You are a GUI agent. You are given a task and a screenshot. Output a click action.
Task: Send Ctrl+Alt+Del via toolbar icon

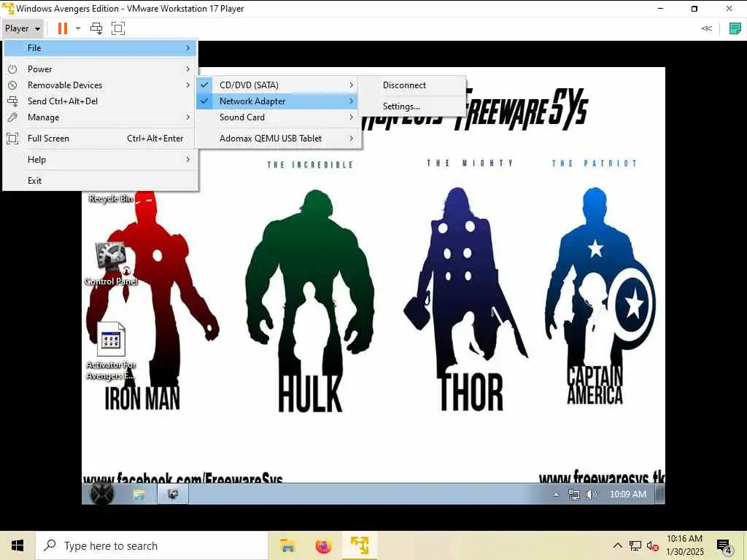(96, 28)
